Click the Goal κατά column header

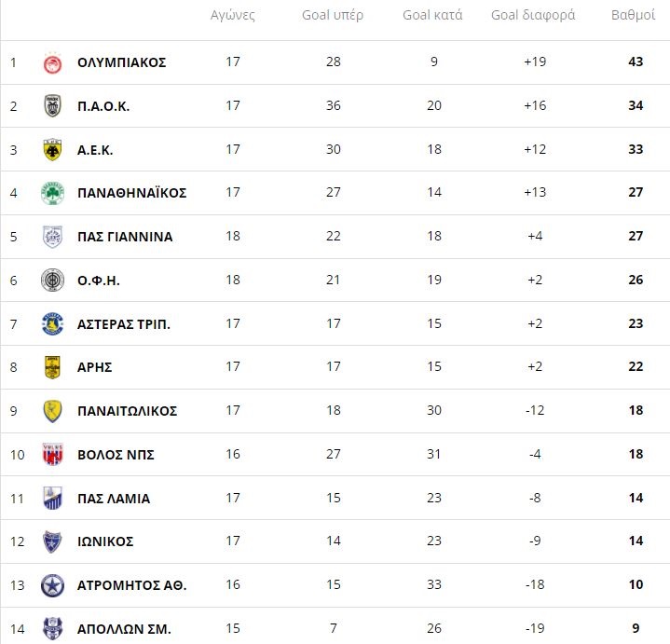(x=432, y=16)
